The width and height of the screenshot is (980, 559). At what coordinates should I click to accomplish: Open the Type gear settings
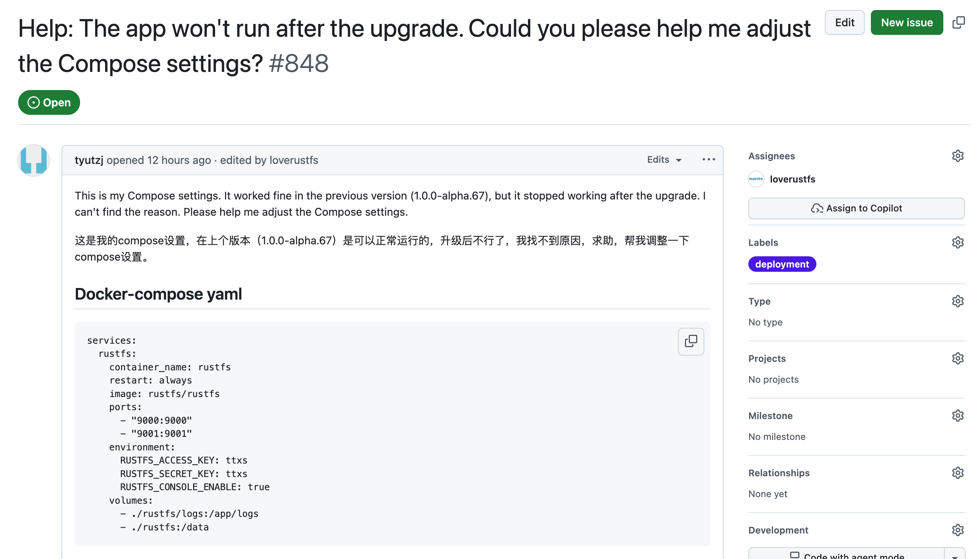click(x=958, y=301)
